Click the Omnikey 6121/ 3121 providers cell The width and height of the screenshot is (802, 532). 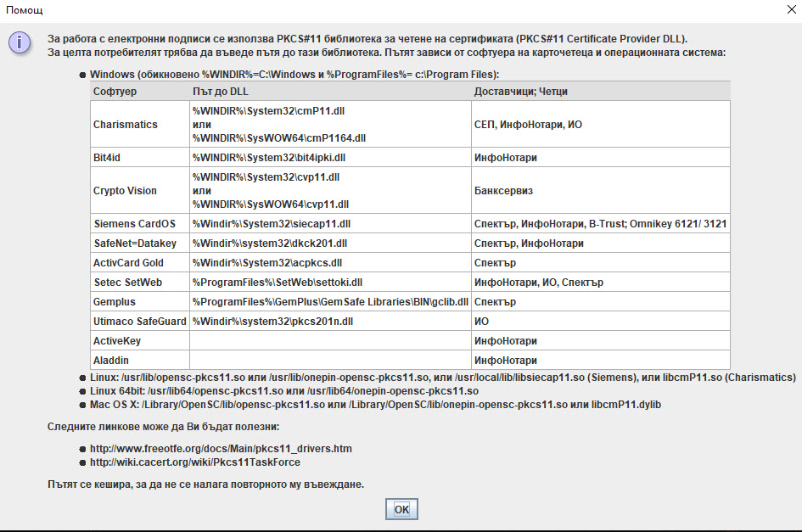(601, 223)
